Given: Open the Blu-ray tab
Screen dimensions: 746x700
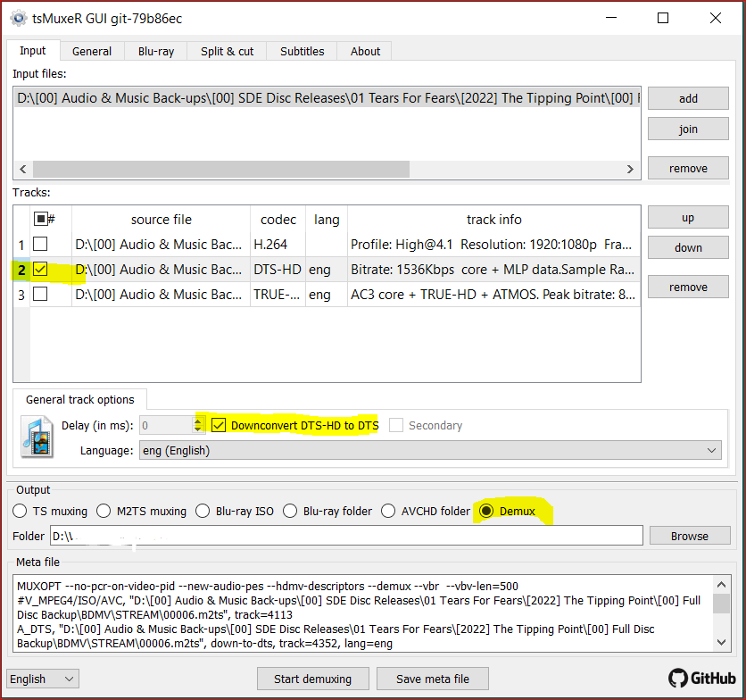Looking at the screenshot, I should (x=156, y=51).
